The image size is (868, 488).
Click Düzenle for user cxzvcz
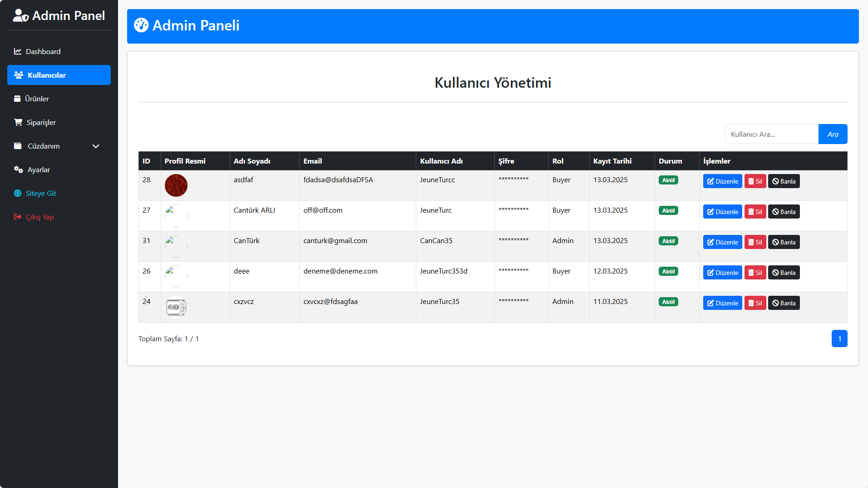pos(722,303)
